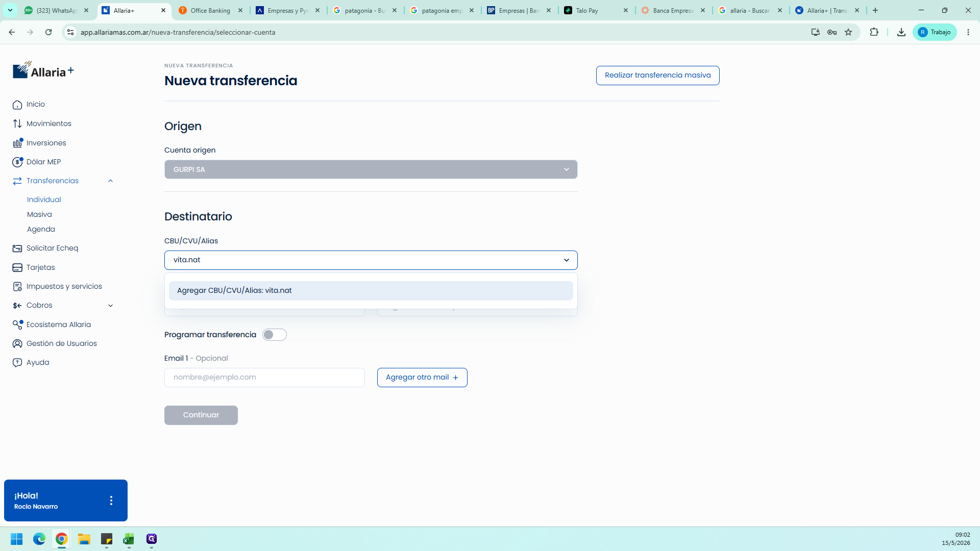The width and height of the screenshot is (980, 551).
Task: Open Sticky Notes from the taskbar
Action: (x=107, y=539)
